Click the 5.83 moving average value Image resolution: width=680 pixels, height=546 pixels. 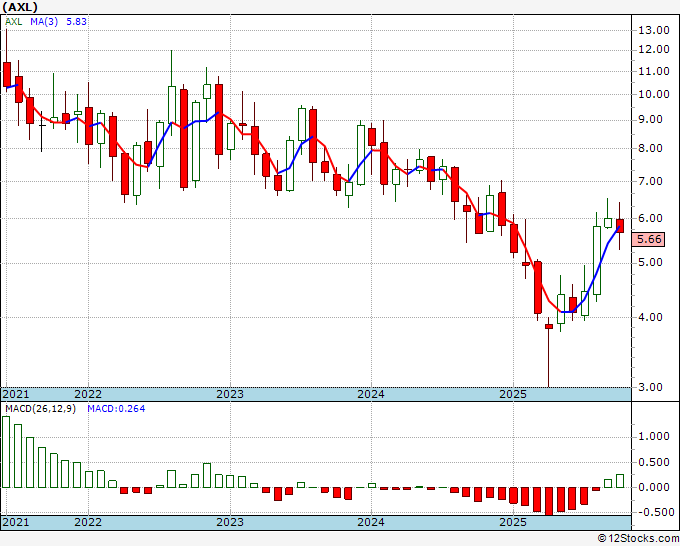(x=76, y=22)
